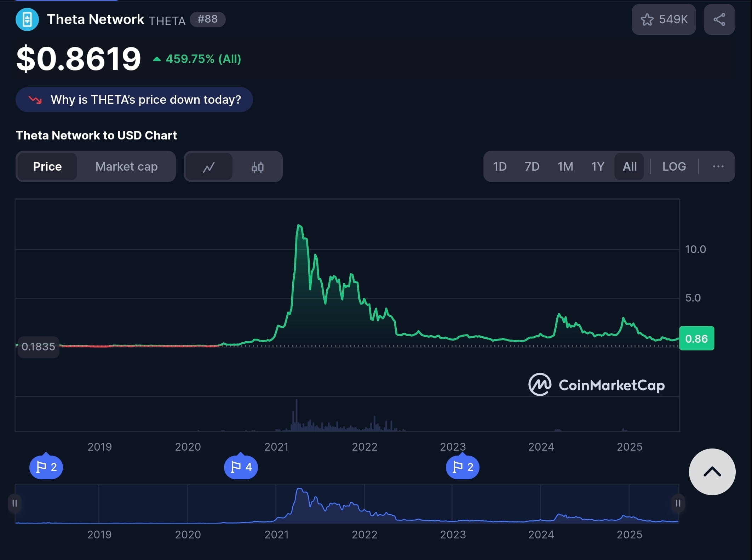Image resolution: width=752 pixels, height=560 pixels.
Task: Open the flag marker with 4 events
Action: pos(241,467)
